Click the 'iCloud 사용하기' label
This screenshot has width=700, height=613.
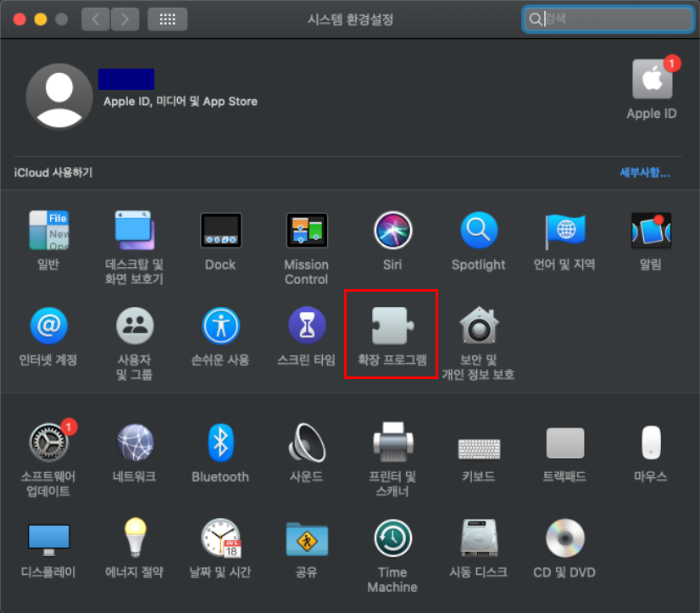53,173
